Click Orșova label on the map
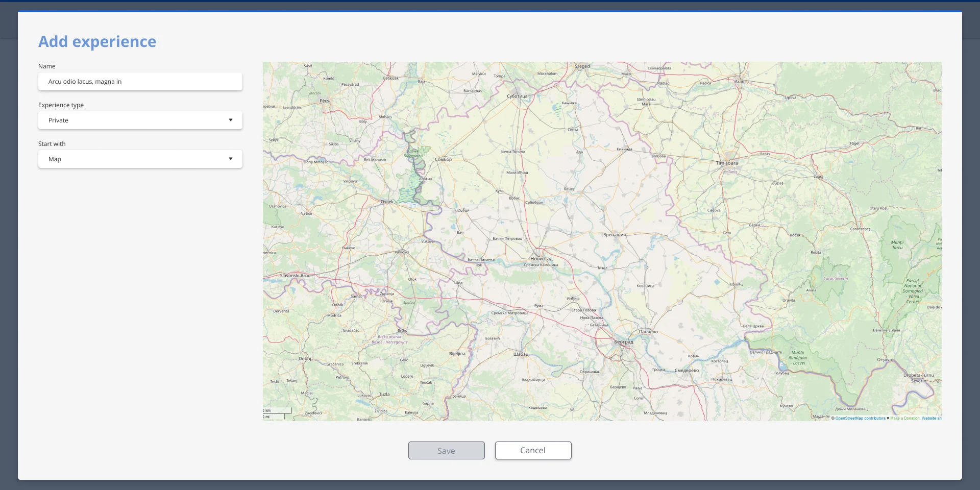Image resolution: width=980 pixels, height=490 pixels. (x=885, y=360)
